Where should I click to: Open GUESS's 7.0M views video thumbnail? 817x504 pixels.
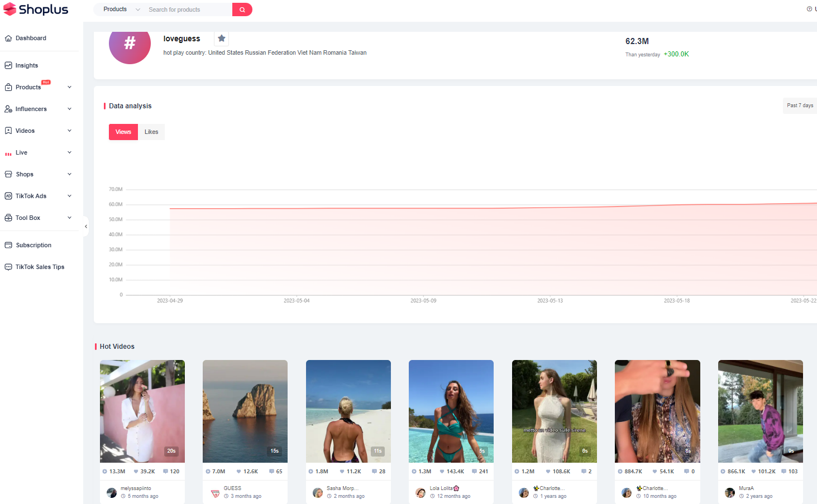pos(245,411)
